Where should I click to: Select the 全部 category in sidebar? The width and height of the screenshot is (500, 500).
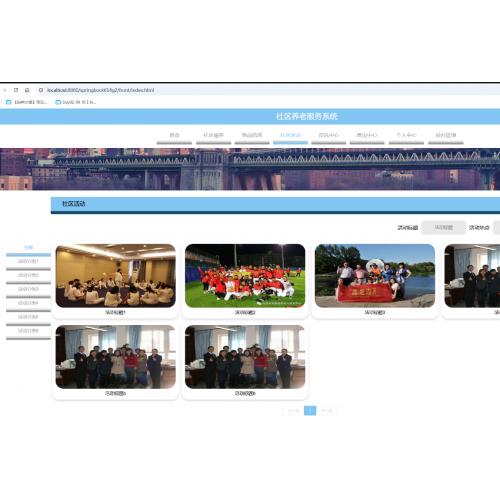(28, 248)
